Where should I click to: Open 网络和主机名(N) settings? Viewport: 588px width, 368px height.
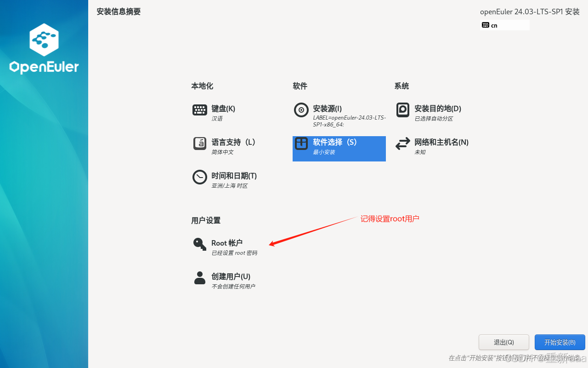tap(441, 142)
